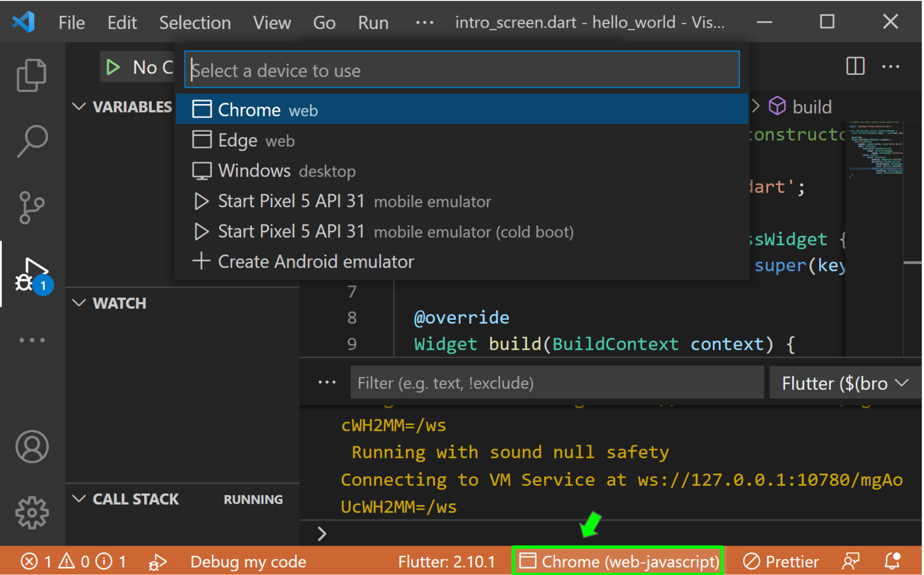Click the notifications bell in status bar
The width and height of the screenshot is (924, 575).
coord(892,561)
